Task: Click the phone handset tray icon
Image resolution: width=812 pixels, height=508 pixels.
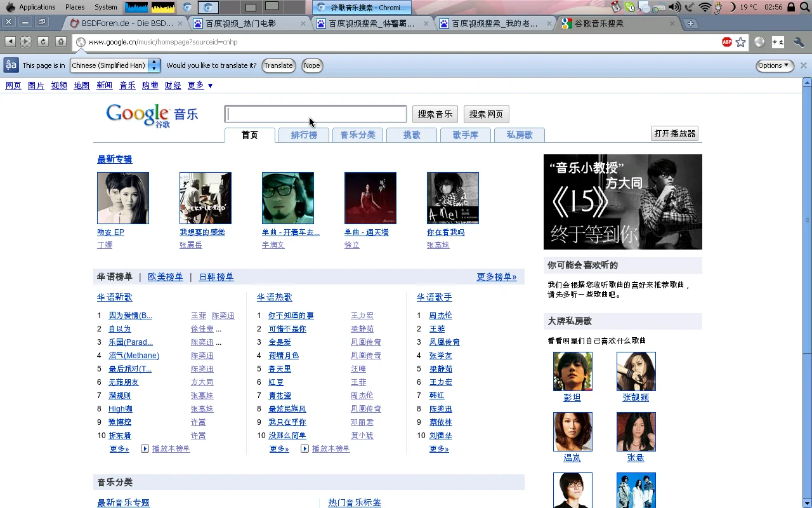Action: tap(690, 7)
